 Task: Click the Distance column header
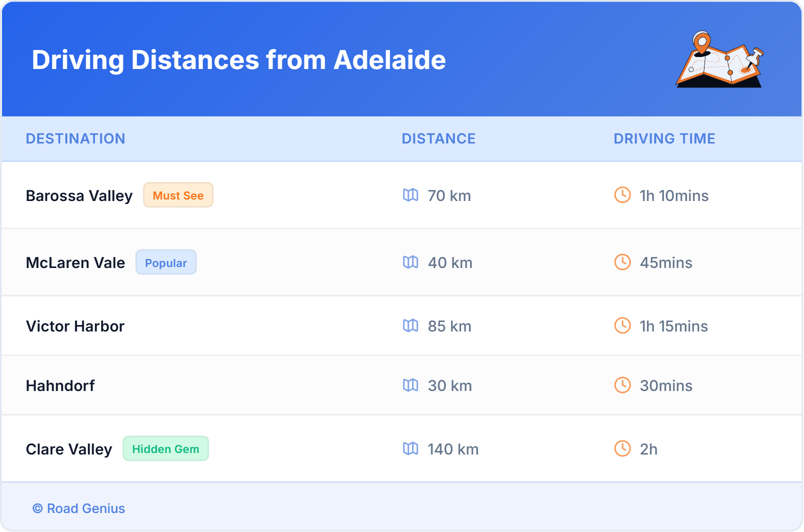(x=438, y=138)
